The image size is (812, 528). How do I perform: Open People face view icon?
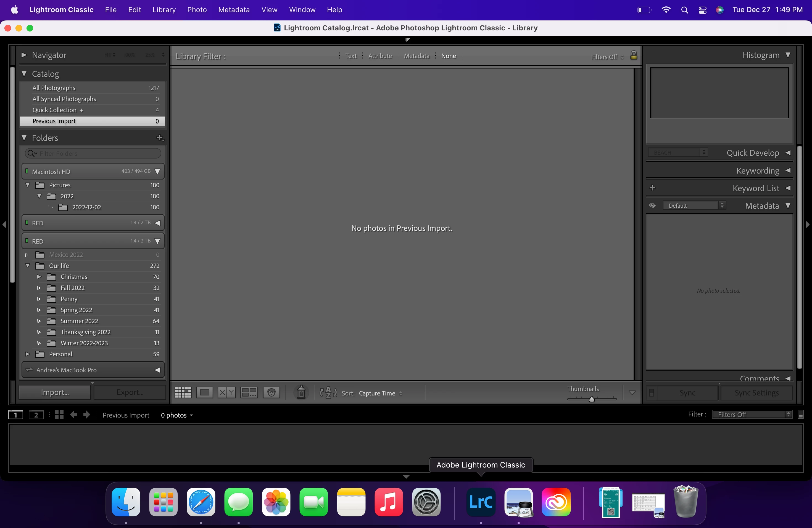(271, 393)
